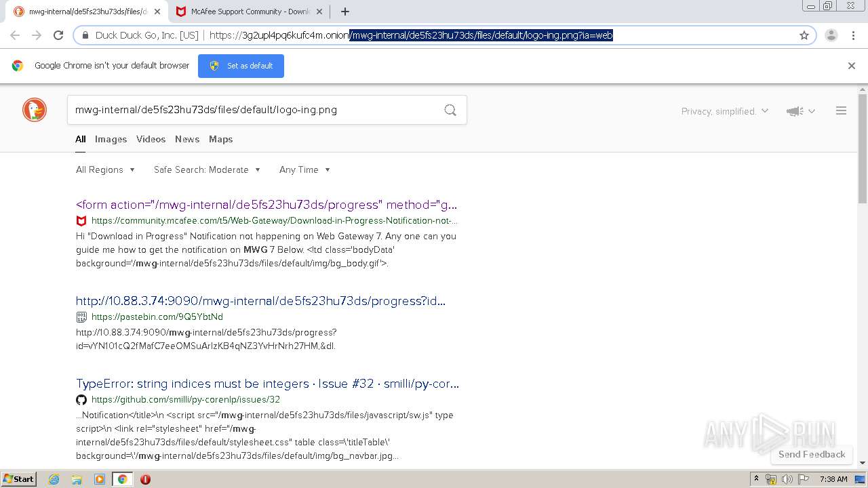Open the Any Time filter dropdown
Screen dimensions: 868x488
point(304,169)
